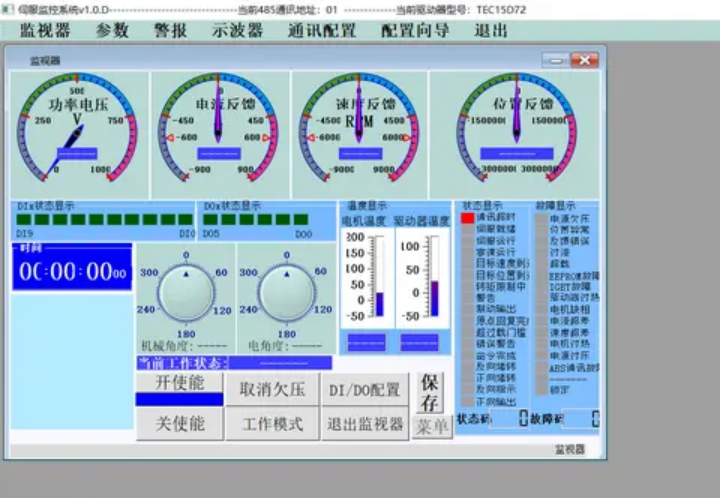The height and width of the screenshot is (498, 720).
Task: Click the 功率电压 voltage gauge
Action: point(78,127)
